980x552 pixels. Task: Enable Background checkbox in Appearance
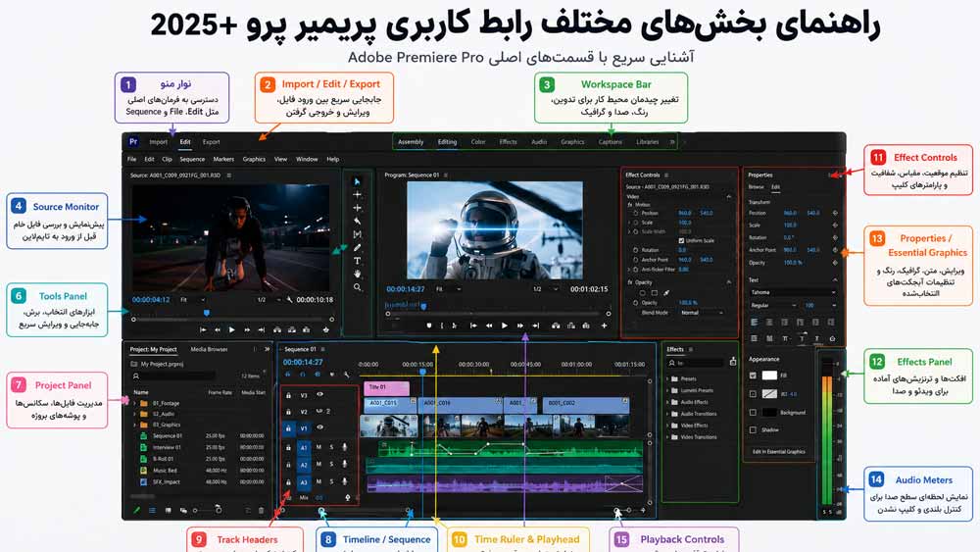point(753,413)
